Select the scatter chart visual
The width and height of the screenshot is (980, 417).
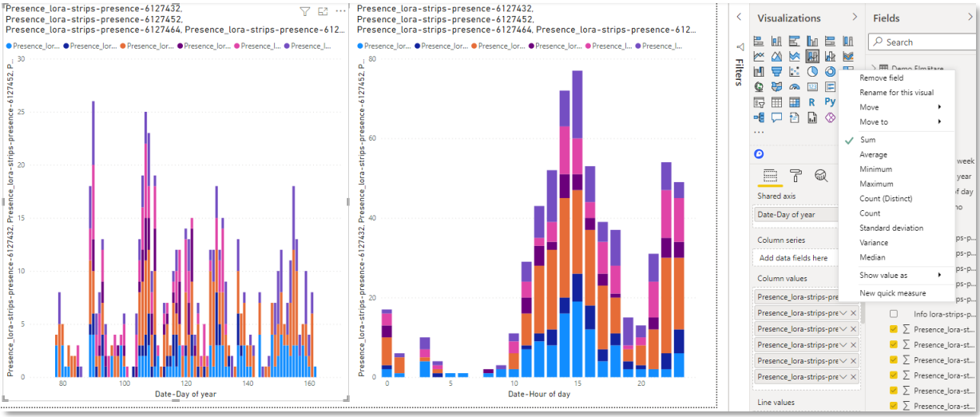point(795,71)
